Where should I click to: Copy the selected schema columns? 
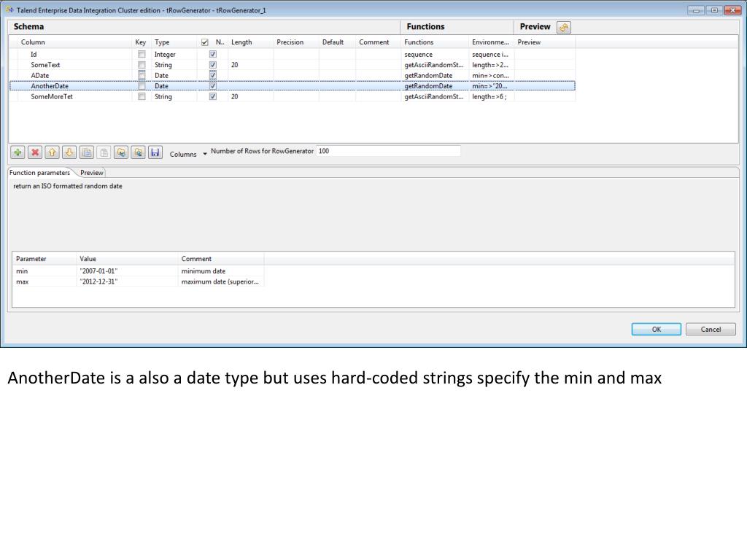pyautogui.click(x=87, y=152)
